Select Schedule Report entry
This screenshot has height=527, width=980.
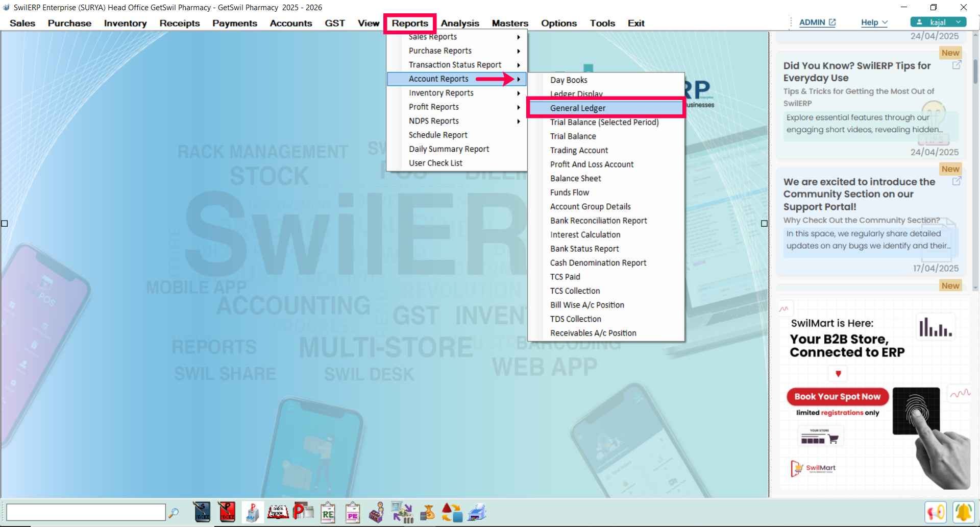pyautogui.click(x=438, y=135)
